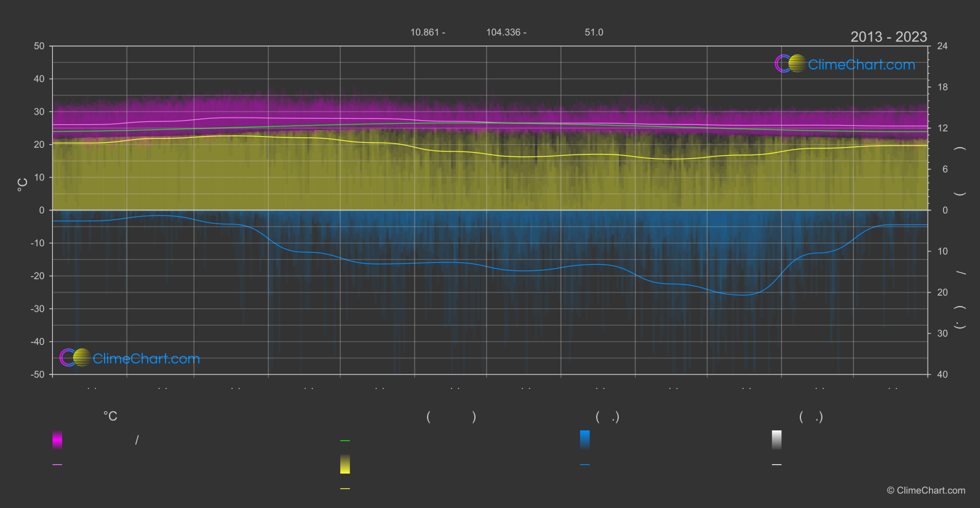The width and height of the screenshot is (980, 508).
Task: Click the white line legend marker
Action: click(777, 465)
